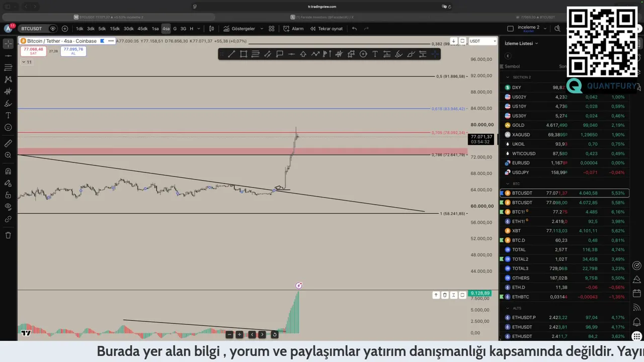Collapse the ALTS watchlist section
The height and width of the screenshot is (362, 644).
point(507,308)
